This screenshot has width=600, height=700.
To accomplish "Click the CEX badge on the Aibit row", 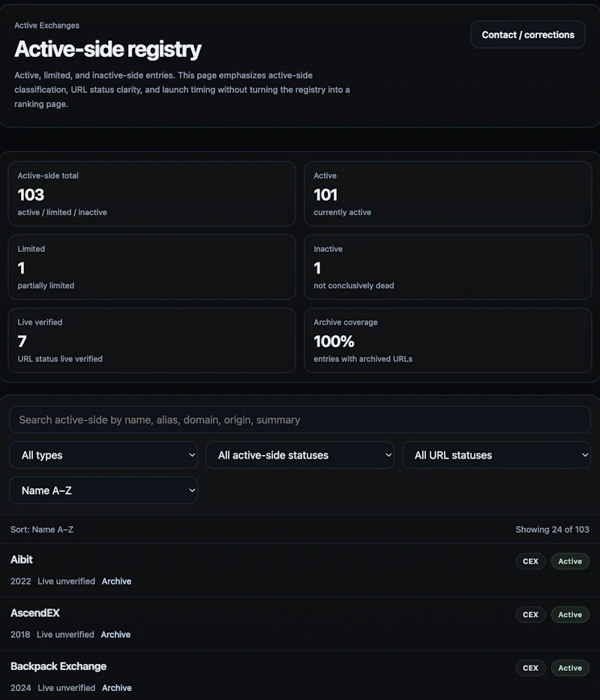I will point(530,561).
